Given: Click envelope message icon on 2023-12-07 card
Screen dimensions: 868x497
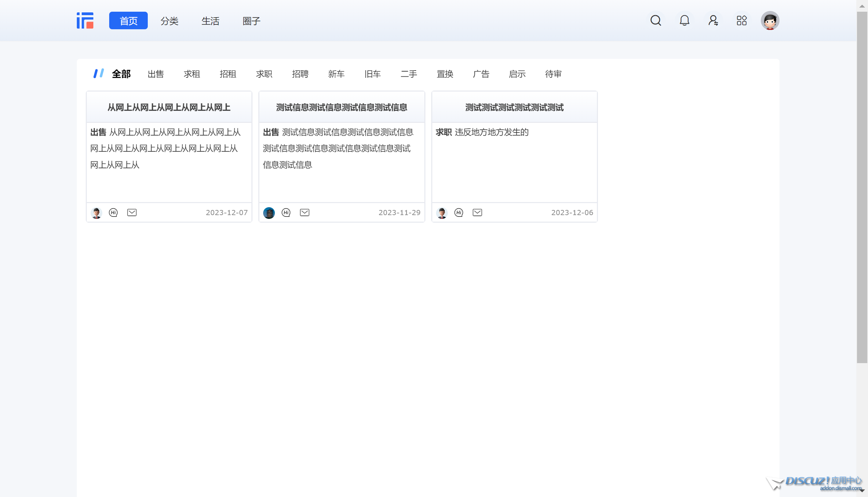Looking at the screenshot, I should 132,213.
